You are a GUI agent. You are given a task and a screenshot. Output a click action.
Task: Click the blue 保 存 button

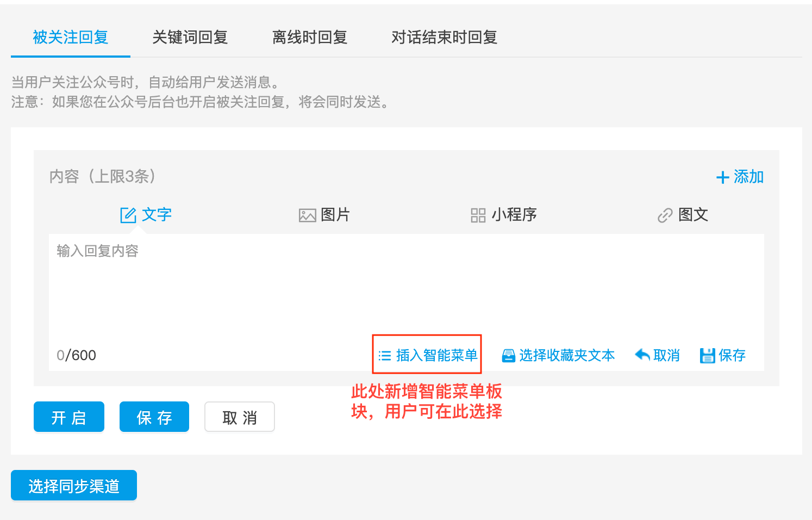point(154,417)
